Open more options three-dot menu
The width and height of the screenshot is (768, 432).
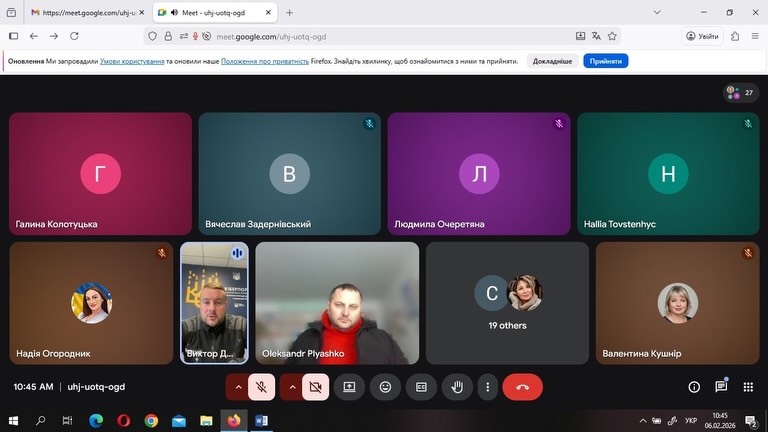pyautogui.click(x=487, y=387)
